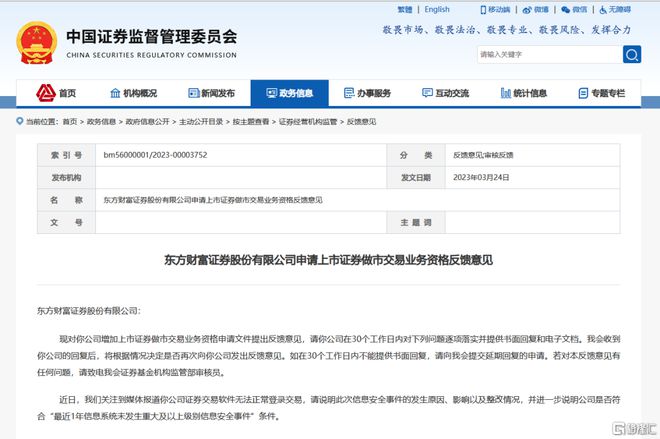Go to 证券经营机构监管 in the breadcrumb
Image resolution: width=660 pixels, height=439 pixels.
308,122
